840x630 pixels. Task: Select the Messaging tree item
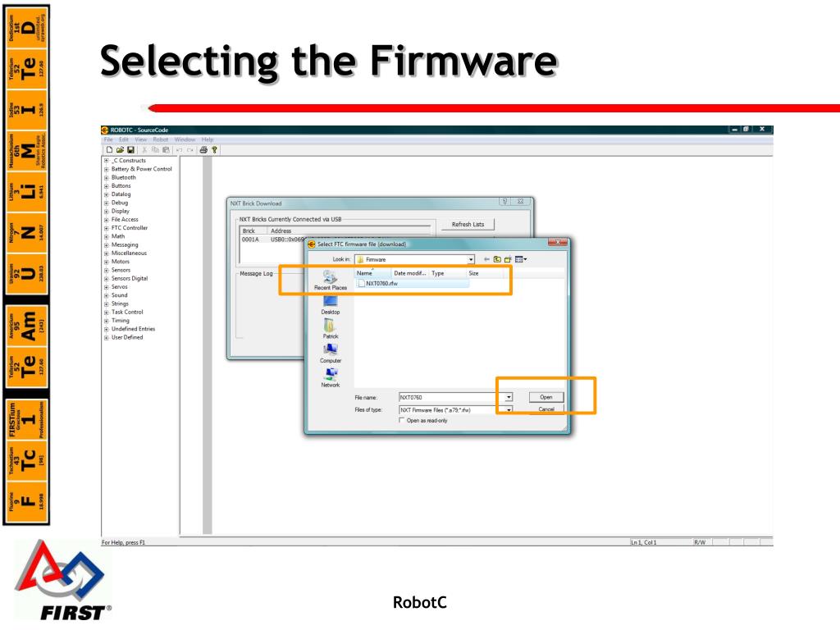125,244
